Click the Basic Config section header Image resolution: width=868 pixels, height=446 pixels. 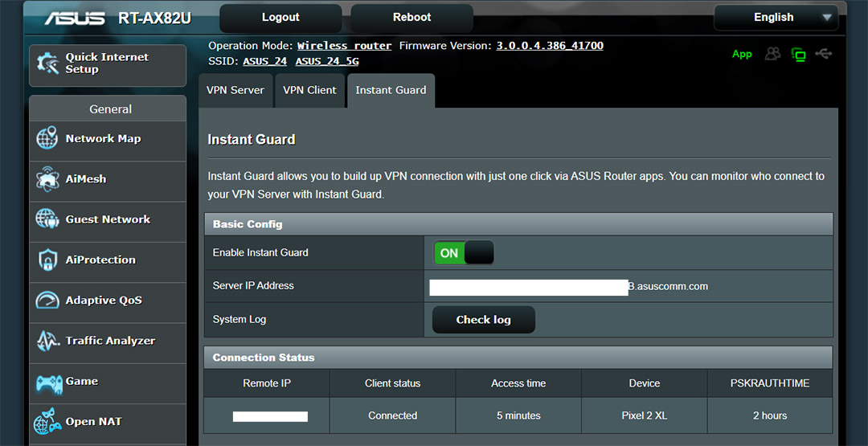click(x=518, y=224)
